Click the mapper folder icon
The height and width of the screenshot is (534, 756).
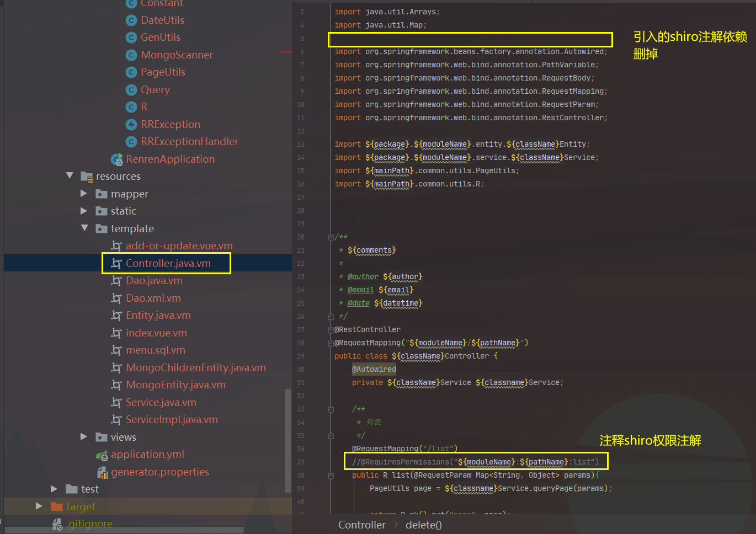point(102,194)
